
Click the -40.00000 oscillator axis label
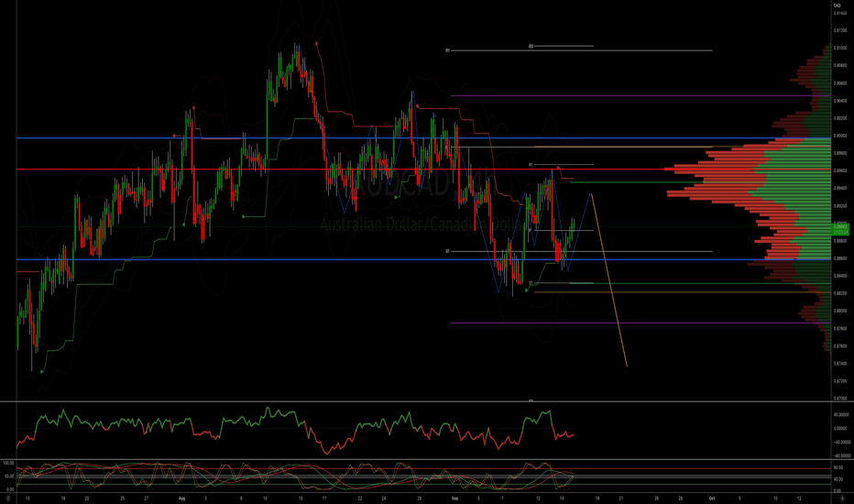pos(842,442)
